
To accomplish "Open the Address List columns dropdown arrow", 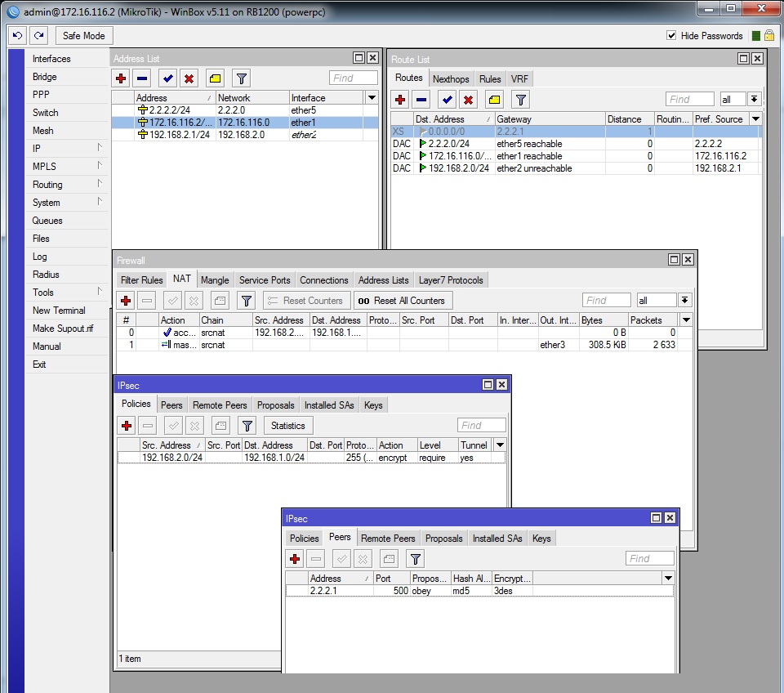I will click(x=372, y=97).
